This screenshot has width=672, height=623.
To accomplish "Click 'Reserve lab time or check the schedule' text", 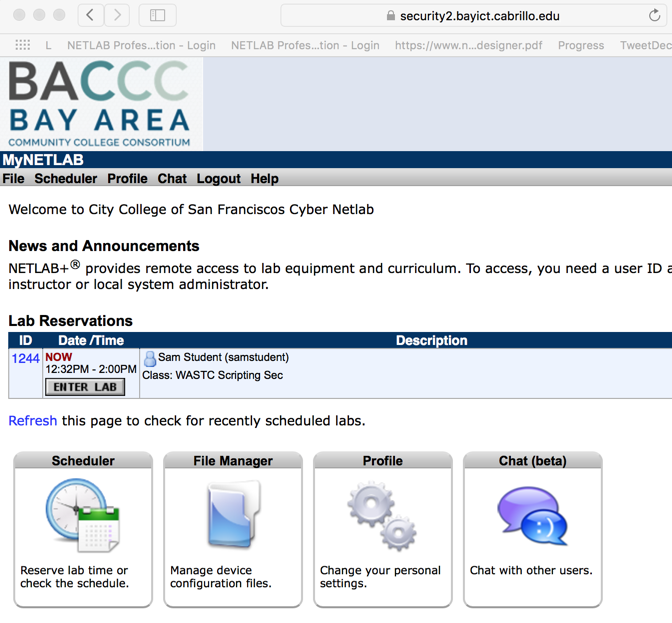I will pos(74,577).
